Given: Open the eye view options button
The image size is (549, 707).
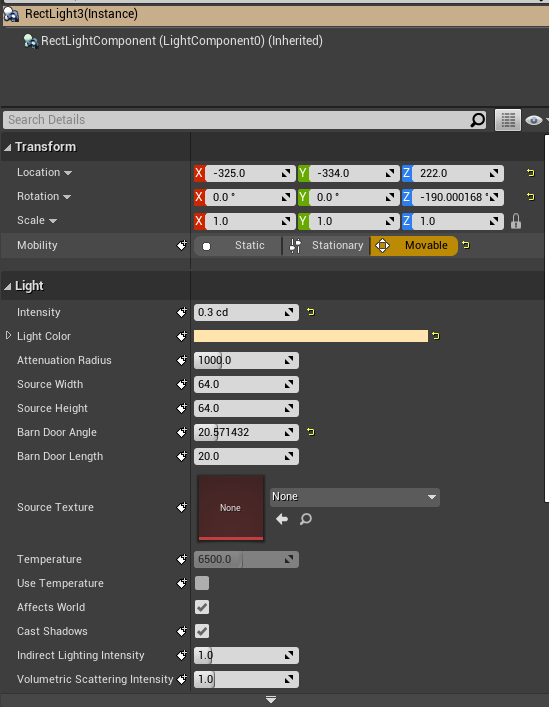Looking at the screenshot, I should pos(535,120).
